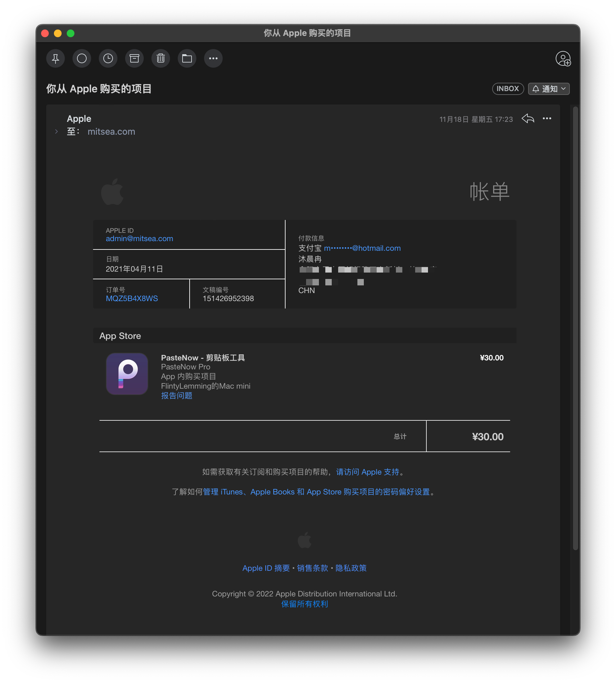The height and width of the screenshot is (683, 616).
Task: Click the PasteNow app icon thumbnail
Action: point(127,374)
